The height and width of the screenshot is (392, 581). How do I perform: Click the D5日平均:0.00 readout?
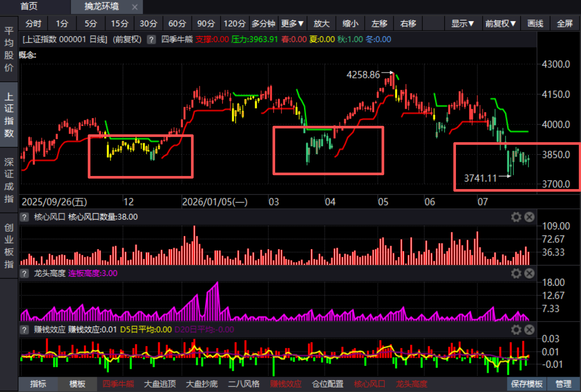point(146,330)
